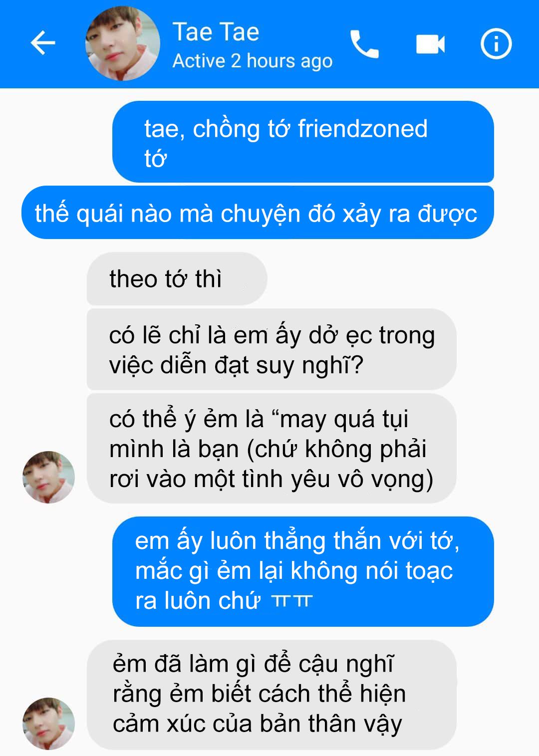Tap the 'theo tớ thì' gray message

tap(177, 278)
